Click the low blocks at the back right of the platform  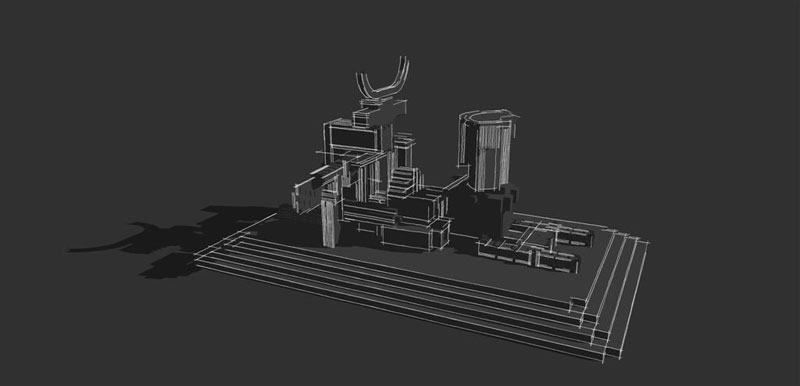point(556,232)
